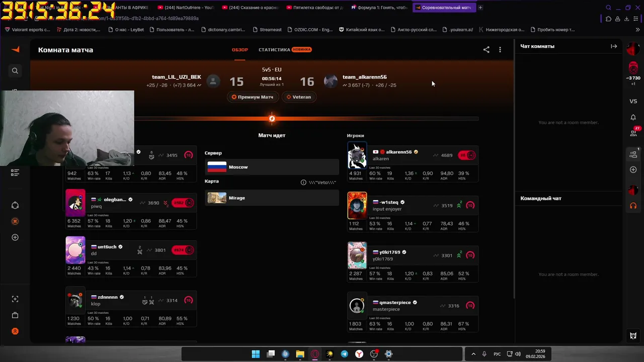Screen dimensions: 644x362
Task: Switch to the Сказание о красно... browser tab
Action: point(252,8)
